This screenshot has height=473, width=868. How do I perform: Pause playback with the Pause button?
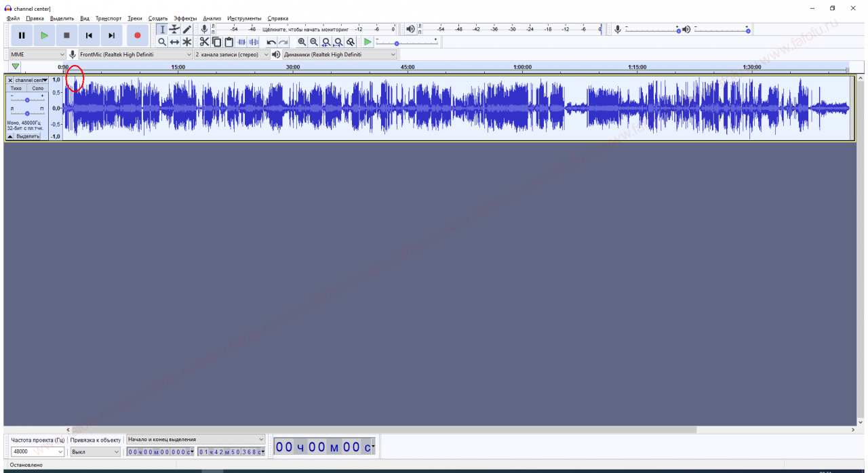click(x=22, y=35)
